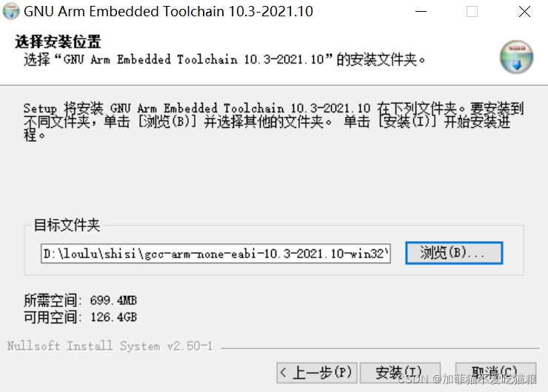Click the CSDN watermark text
Screen dimensions: 548x392
pos(467,379)
